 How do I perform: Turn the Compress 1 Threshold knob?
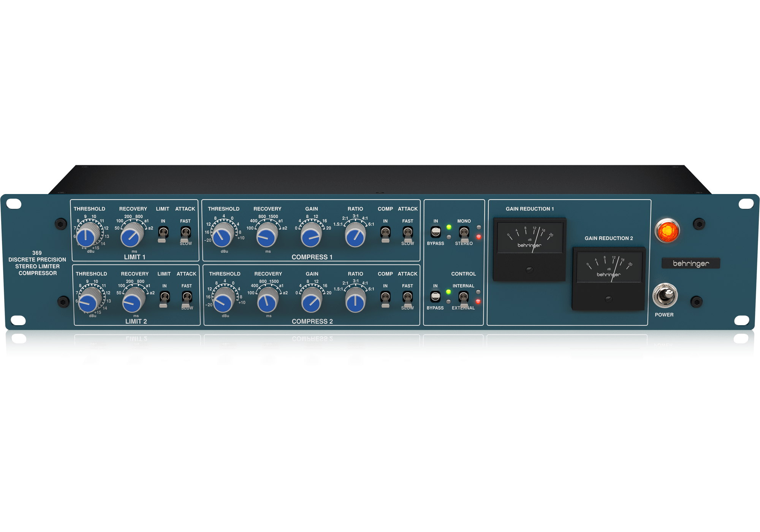click(223, 235)
